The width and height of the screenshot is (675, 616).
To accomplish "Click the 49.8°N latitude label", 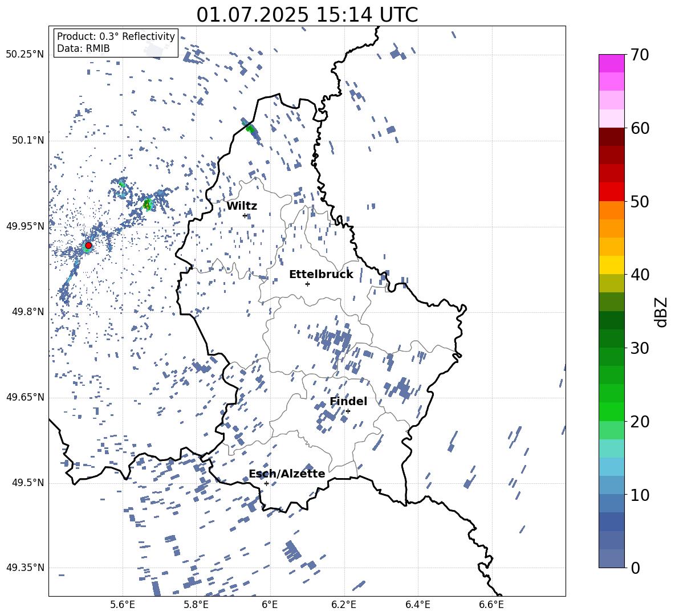I will [28, 312].
